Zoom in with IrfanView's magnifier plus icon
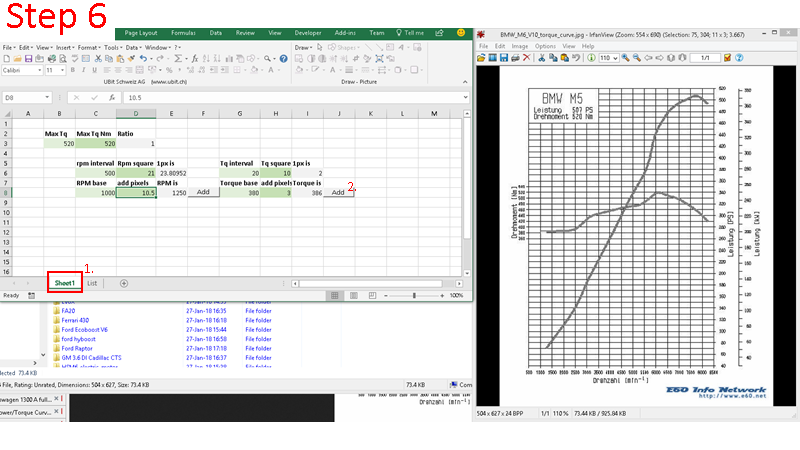 pyautogui.click(x=626, y=58)
